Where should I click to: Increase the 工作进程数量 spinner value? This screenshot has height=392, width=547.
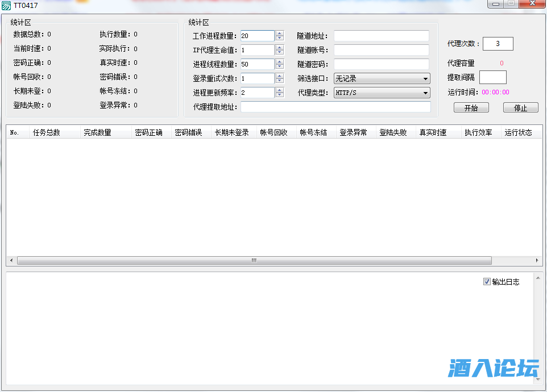(x=279, y=33)
